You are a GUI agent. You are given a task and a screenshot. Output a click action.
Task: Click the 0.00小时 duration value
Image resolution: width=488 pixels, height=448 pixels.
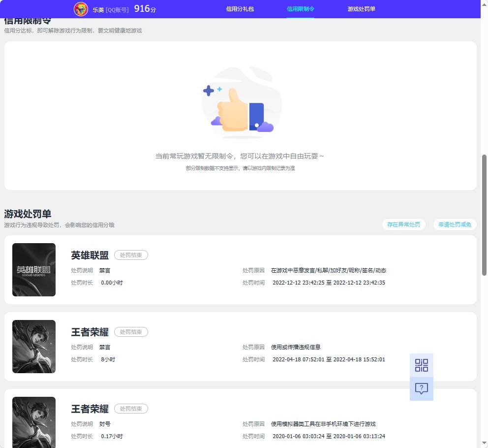pyautogui.click(x=112, y=283)
